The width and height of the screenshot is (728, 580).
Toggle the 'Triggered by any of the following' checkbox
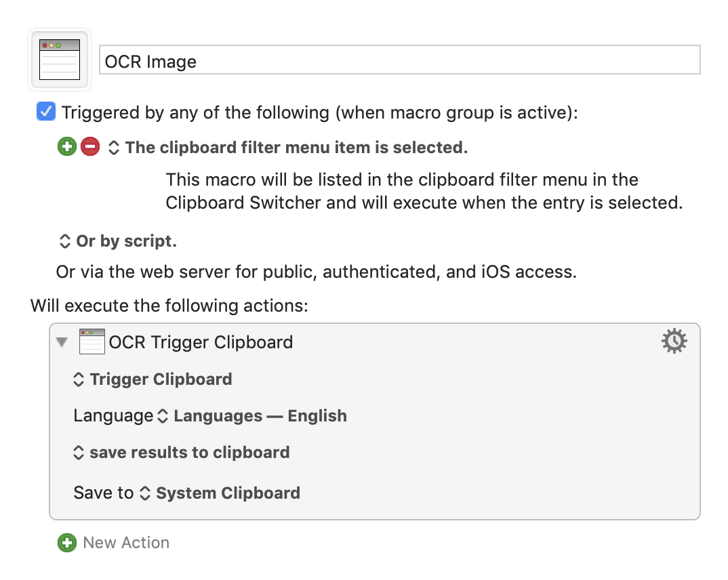pyautogui.click(x=45, y=112)
